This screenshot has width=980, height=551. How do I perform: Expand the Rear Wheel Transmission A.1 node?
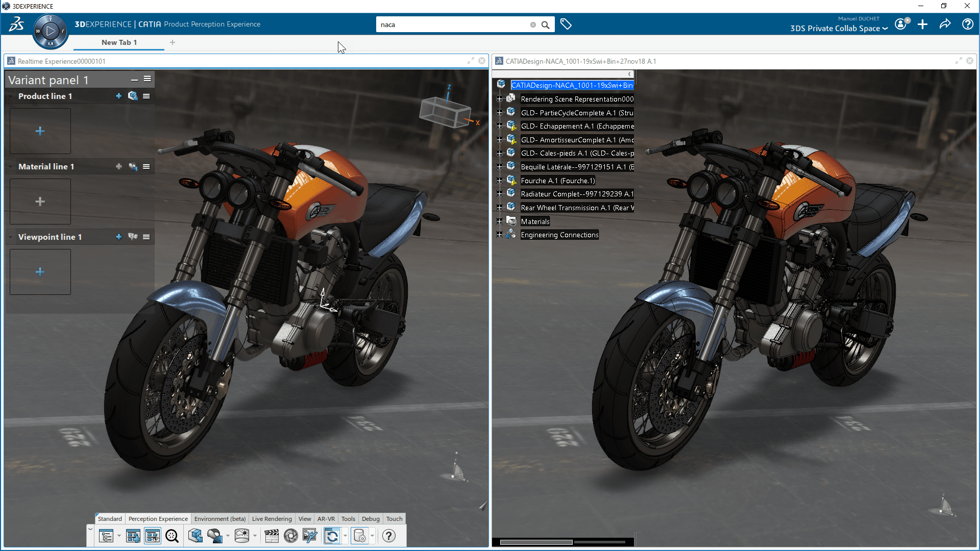pos(498,207)
